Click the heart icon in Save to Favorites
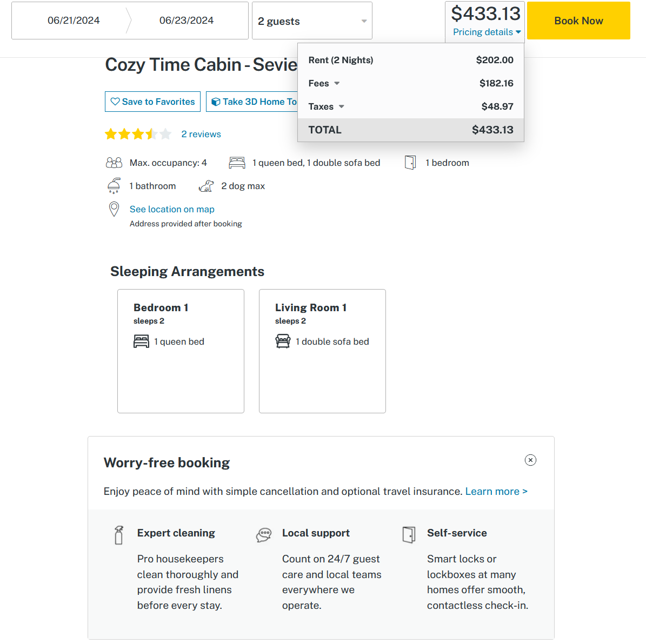Image resolution: width=646 pixels, height=644 pixels. [x=115, y=102]
